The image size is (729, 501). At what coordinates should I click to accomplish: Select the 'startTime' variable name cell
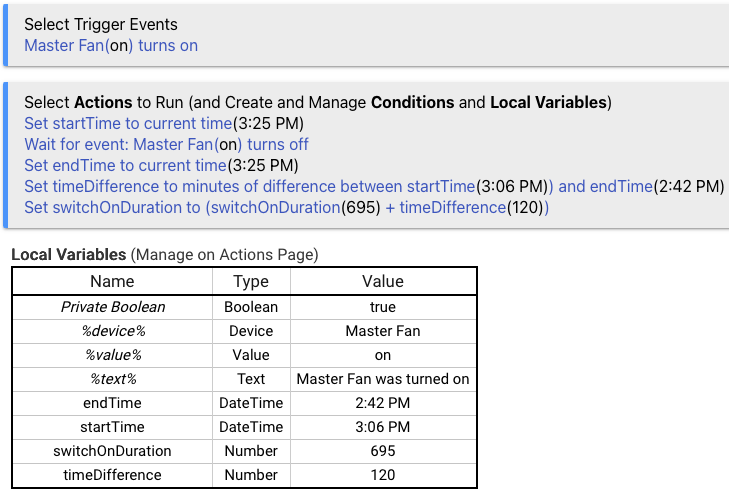coord(112,427)
